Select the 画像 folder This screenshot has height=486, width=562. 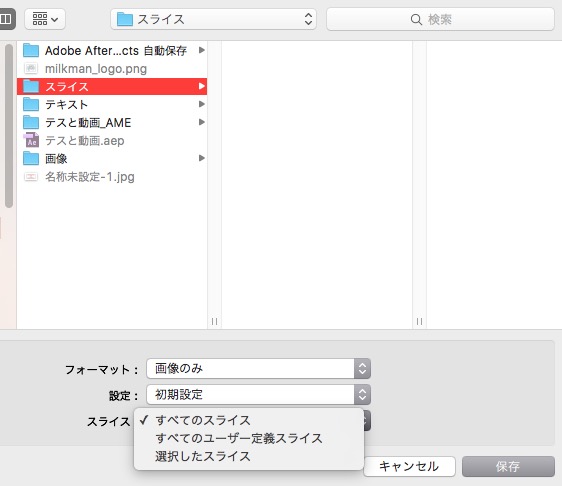(x=112, y=158)
